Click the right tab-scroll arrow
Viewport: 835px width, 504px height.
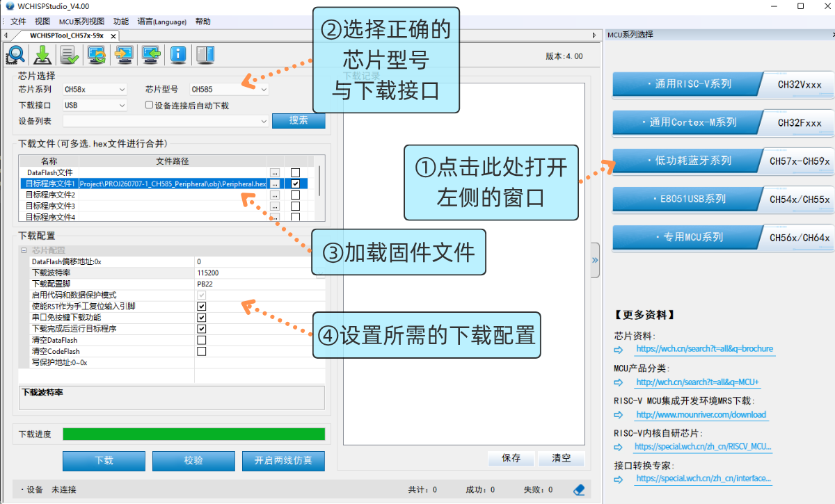(594, 35)
